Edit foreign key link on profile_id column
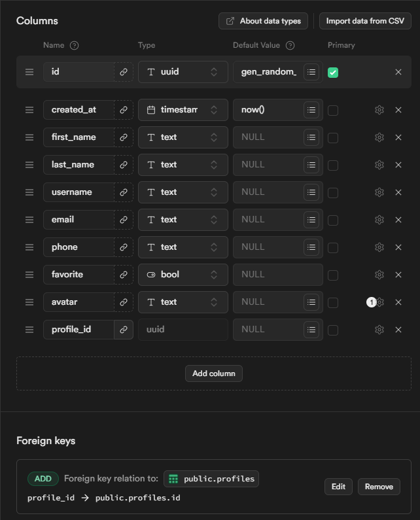Viewport: 420px width, 520px height. click(x=124, y=330)
